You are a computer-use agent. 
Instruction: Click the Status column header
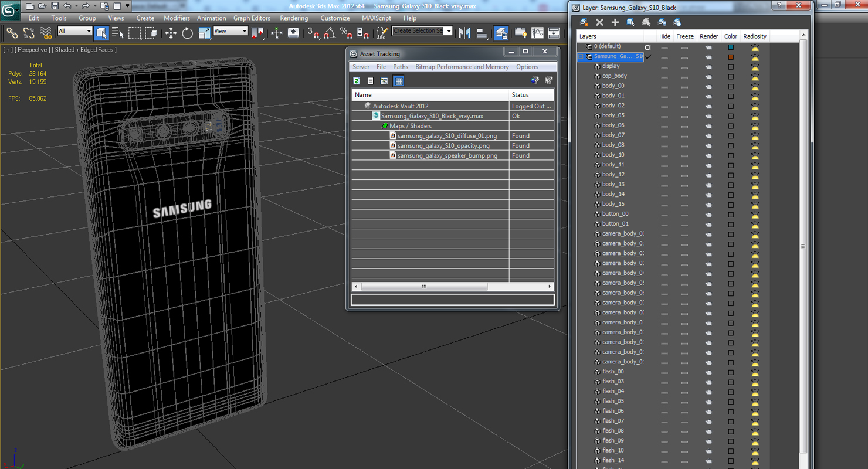531,95
